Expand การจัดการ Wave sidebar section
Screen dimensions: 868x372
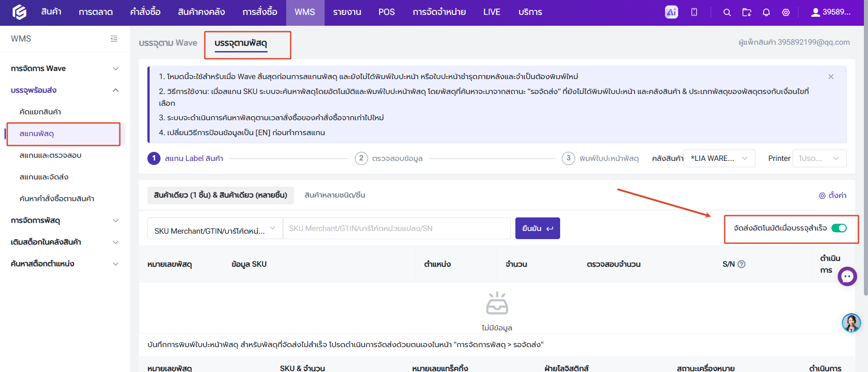(65, 69)
